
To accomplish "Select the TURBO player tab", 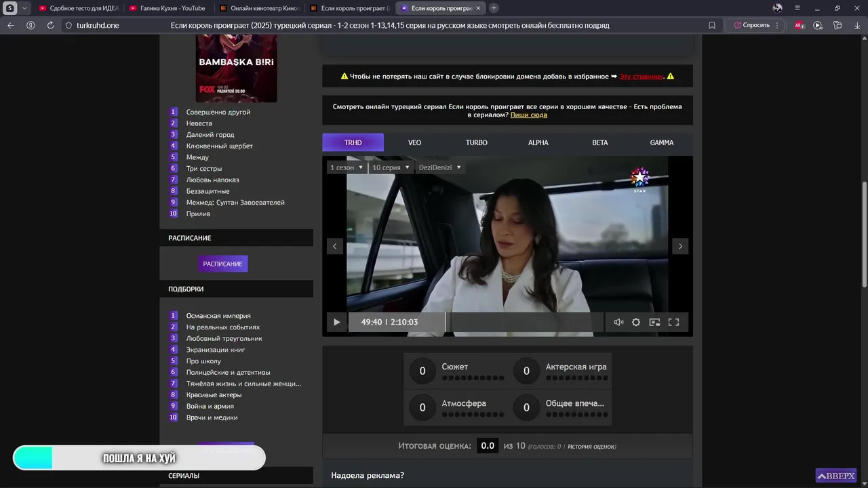I will pos(476,142).
